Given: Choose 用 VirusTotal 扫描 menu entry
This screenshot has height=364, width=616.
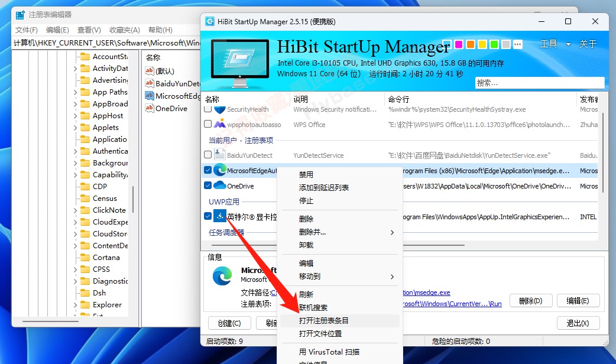Looking at the screenshot, I should (329, 352).
